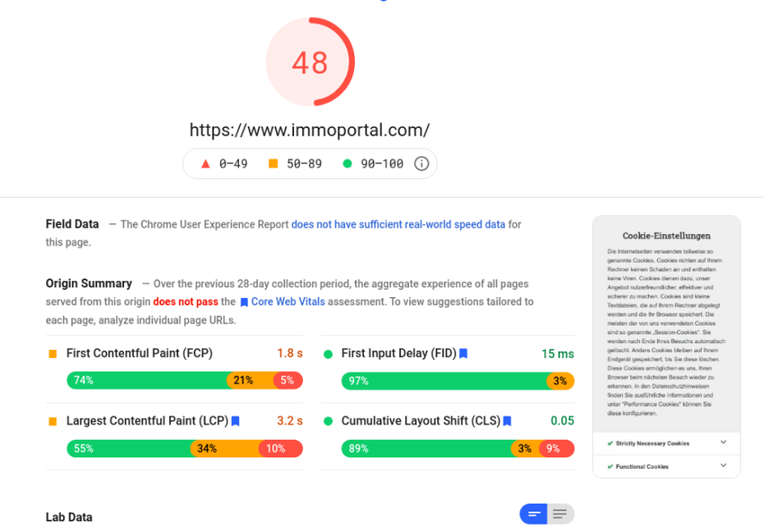The width and height of the screenshot is (764, 532).
Task: Click the bookmark icon beside Largest Contentful Paint
Action: 236,421
